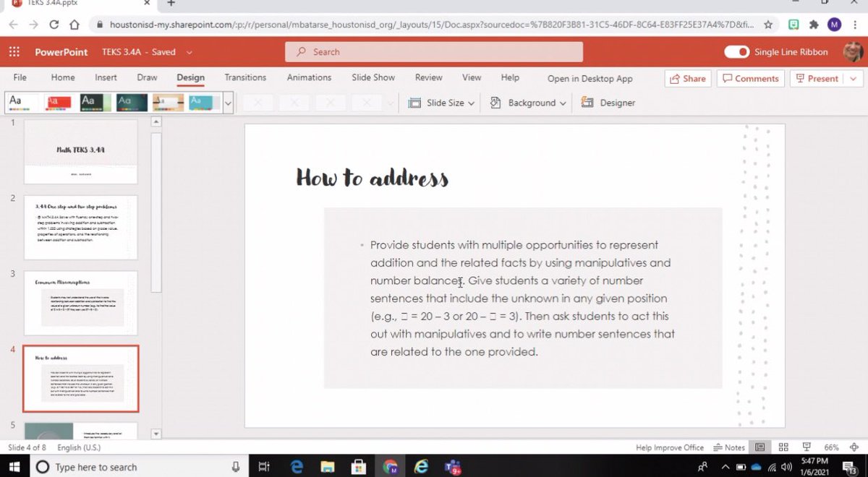Open File Explorer from taskbar
Viewport: 868px width, 477px height.
[x=328, y=467]
